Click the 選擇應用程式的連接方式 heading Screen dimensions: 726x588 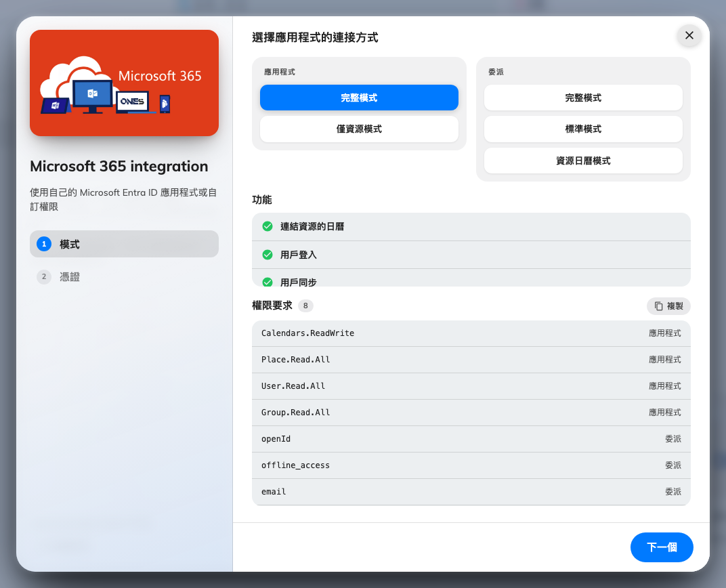click(x=315, y=37)
